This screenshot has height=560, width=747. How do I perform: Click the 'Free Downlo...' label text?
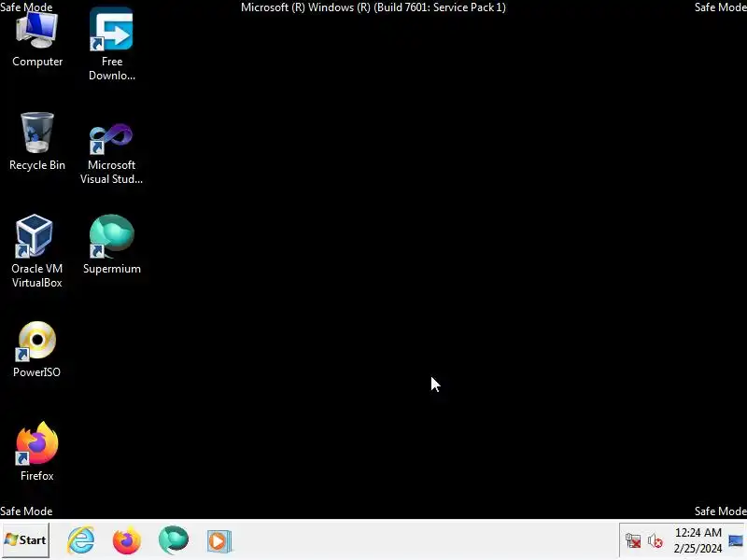pos(112,68)
